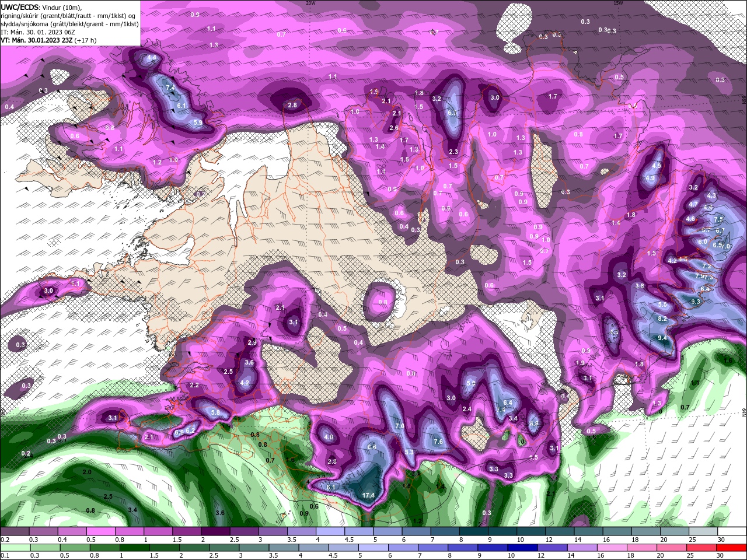Click the white 30 swatch in the upper legend row
This screenshot has height=560, width=747.
click(x=732, y=531)
